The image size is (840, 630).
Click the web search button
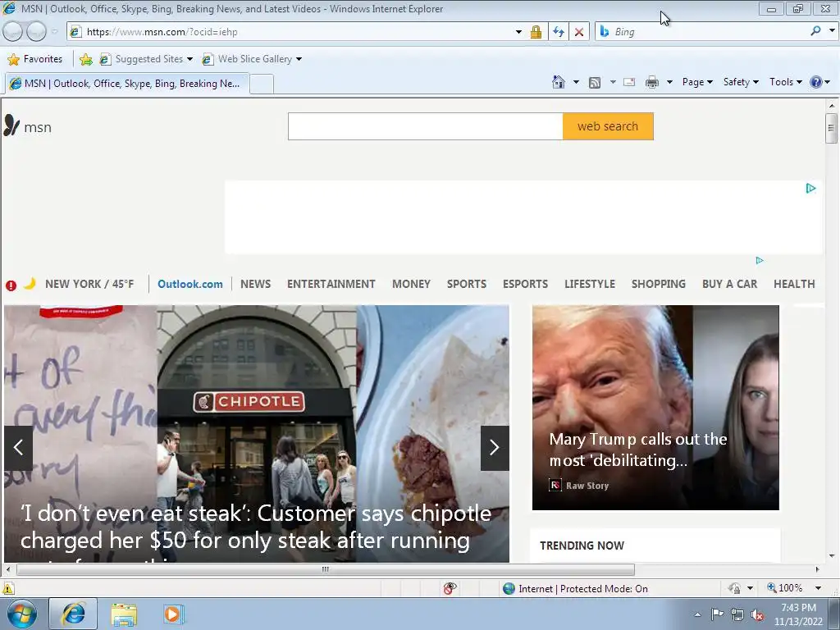[608, 126]
